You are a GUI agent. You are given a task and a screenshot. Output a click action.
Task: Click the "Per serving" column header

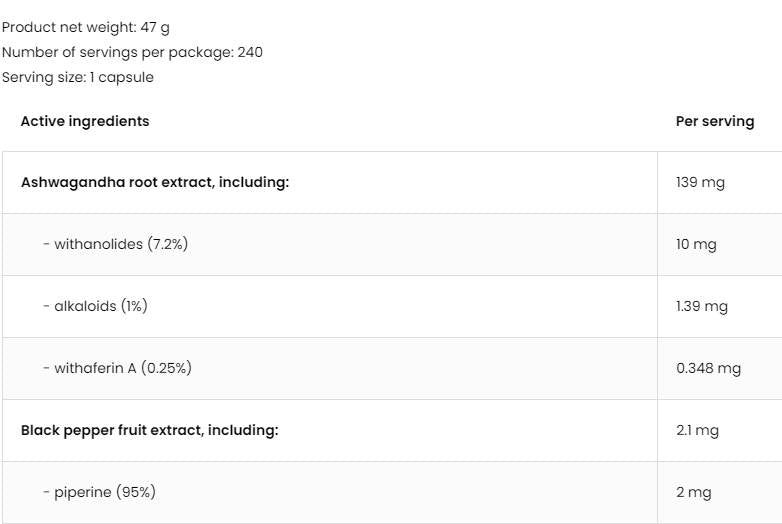pyautogui.click(x=715, y=121)
